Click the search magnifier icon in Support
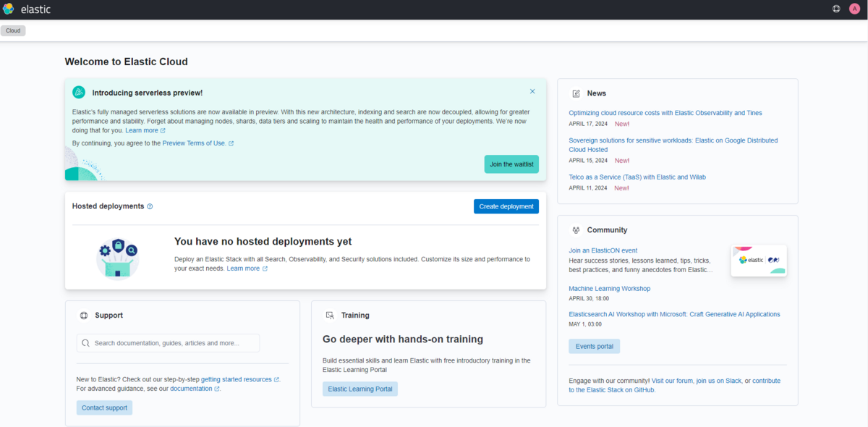Viewport: 868px width, 427px height. click(86, 343)
